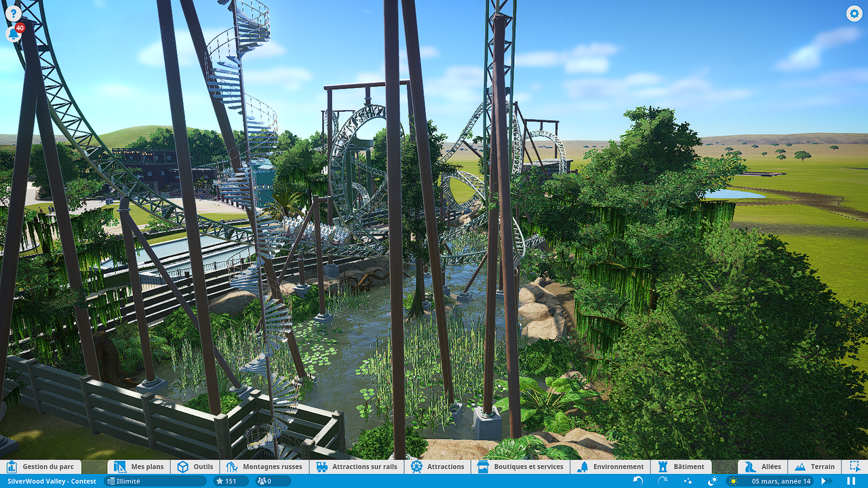Open the Allées path menu
868x488 pixels.
(x=763, y=467)
